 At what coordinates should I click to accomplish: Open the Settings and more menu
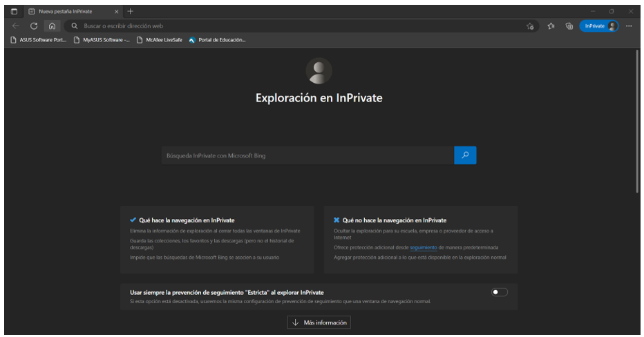point(629,26)
